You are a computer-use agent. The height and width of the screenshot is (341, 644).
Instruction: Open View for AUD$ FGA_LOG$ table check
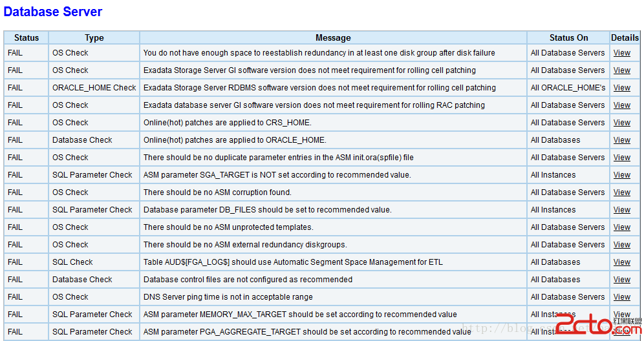coord(622,262)
